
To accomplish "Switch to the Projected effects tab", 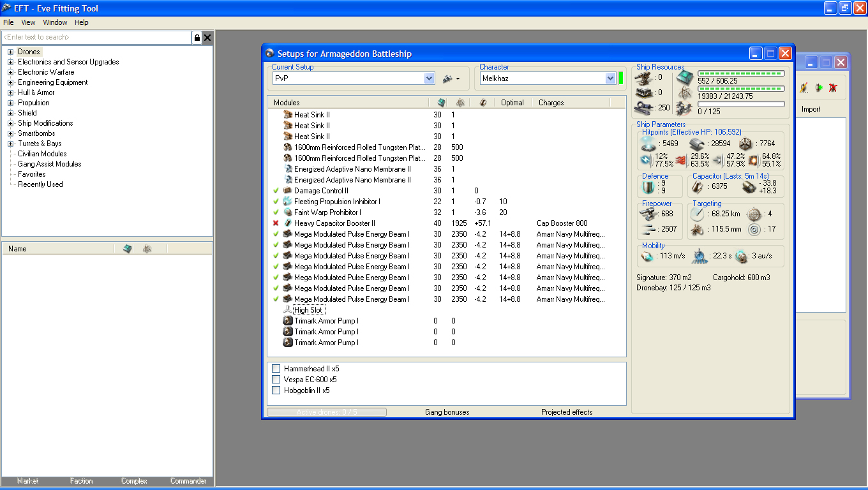I will coord(567,412).
